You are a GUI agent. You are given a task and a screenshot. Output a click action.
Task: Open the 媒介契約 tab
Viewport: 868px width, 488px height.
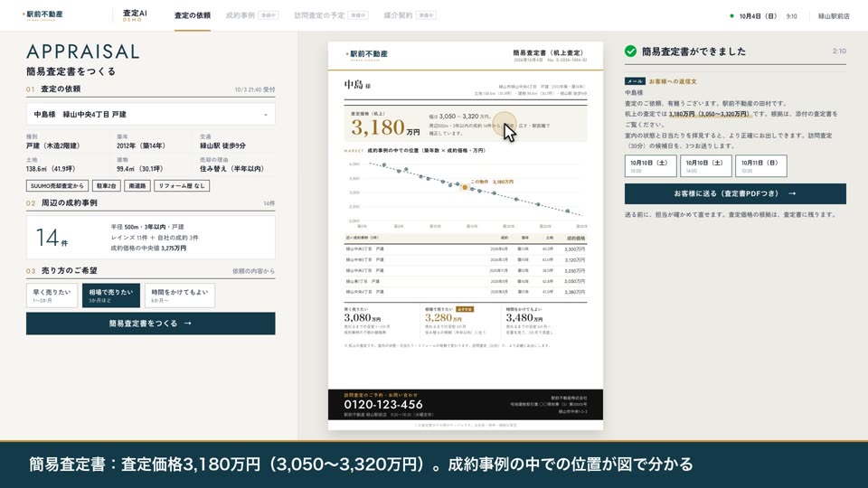click(410, 15)
